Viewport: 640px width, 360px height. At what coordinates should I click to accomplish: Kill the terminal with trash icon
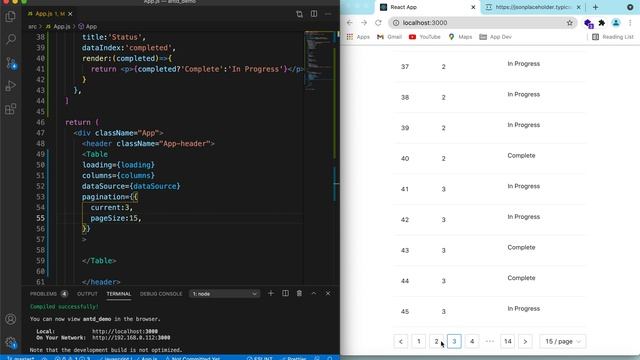click(x=299, y=293)
